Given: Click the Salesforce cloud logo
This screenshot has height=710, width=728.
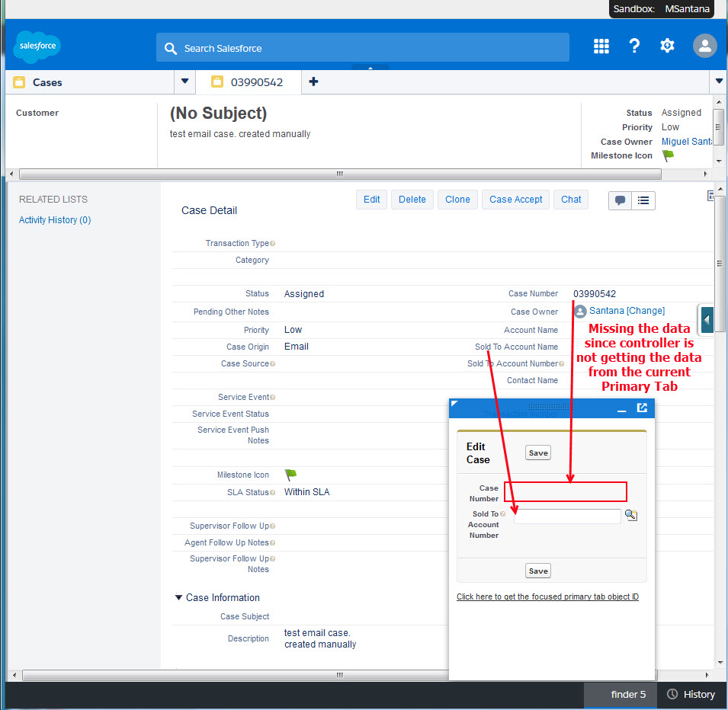Looking at the screenshot, I should (x=37, y=46).
